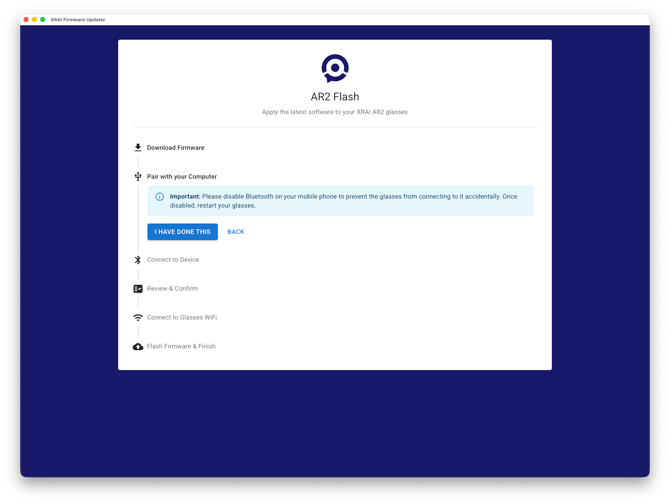
Task: Click the subtitle Apply the latest software text
Action: [x=335, y=112]
